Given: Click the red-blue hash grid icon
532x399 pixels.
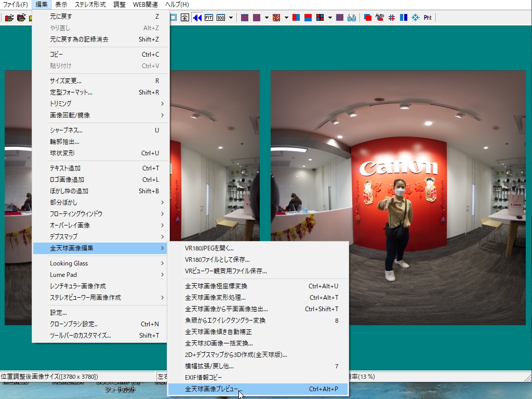Looking at the screenshot, I should 392,18.
